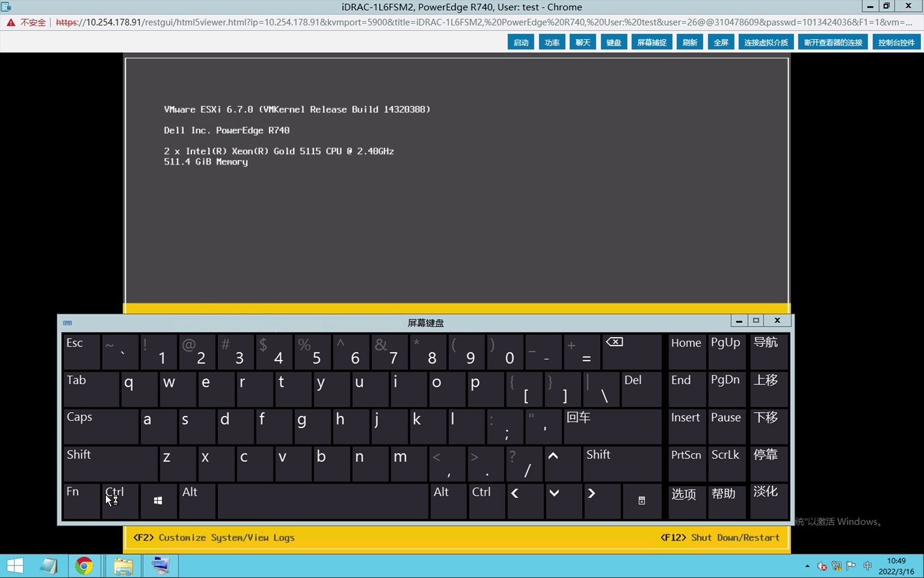
Task: Click the PgUp key
Action: [727, 352]
